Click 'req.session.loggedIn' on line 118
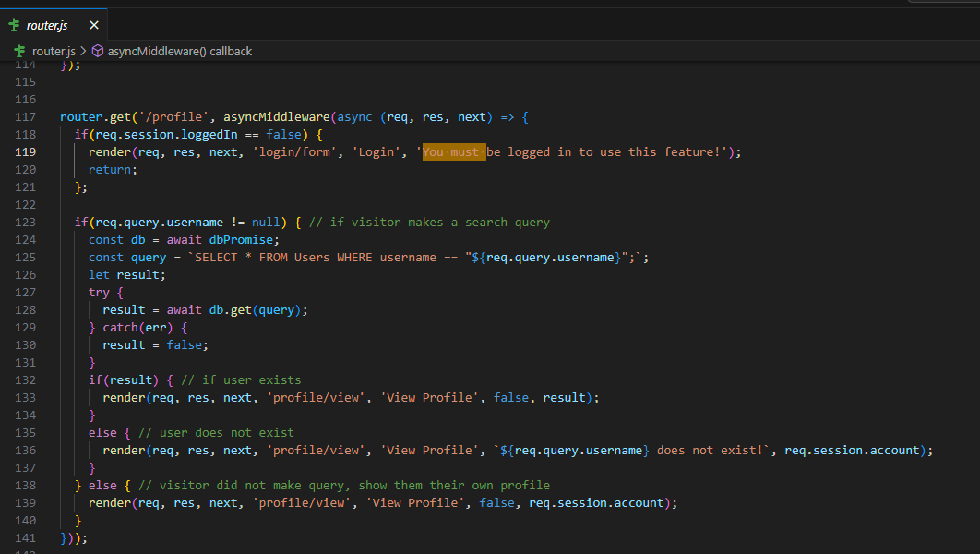 point(166,135)
